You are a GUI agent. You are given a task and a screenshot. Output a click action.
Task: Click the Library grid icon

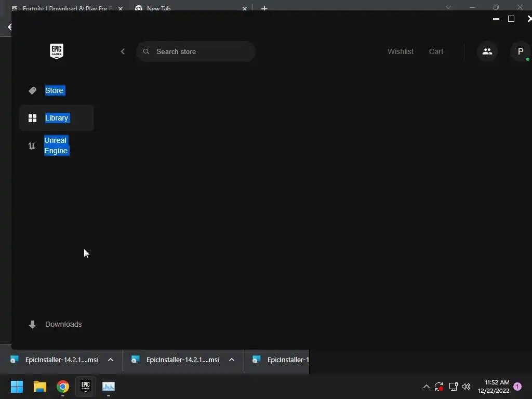(33, 118)
